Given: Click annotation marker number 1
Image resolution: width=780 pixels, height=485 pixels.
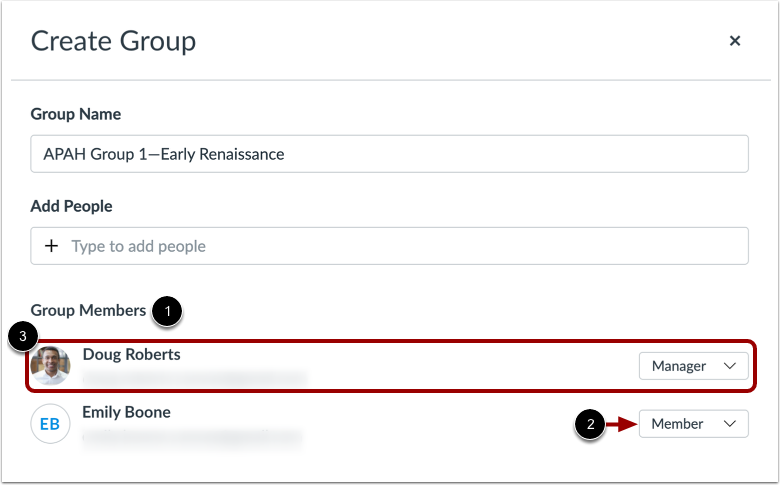Looking at the screenshot, I should coord(167,311).
